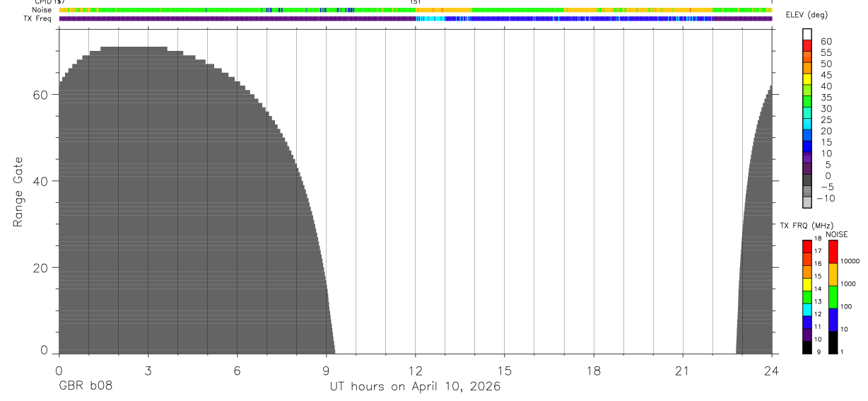Click the Range Gate axis tick '40'
This screenshot has height=401, width=868.
tap(42, 181)
